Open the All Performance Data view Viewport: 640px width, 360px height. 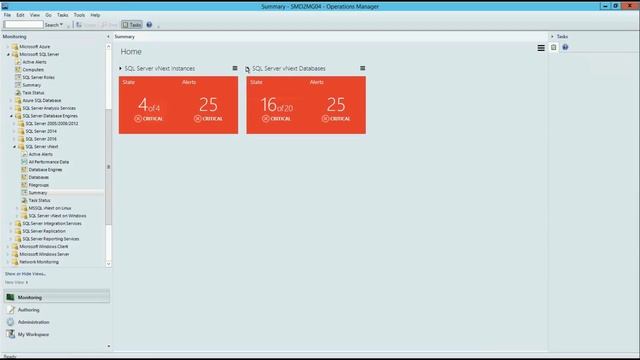[49, 162]
